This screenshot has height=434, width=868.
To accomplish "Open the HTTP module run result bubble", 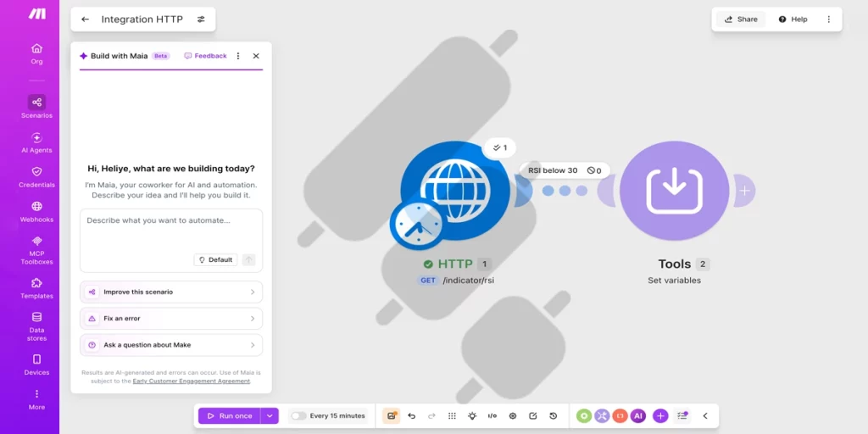I will pos(499,147).
